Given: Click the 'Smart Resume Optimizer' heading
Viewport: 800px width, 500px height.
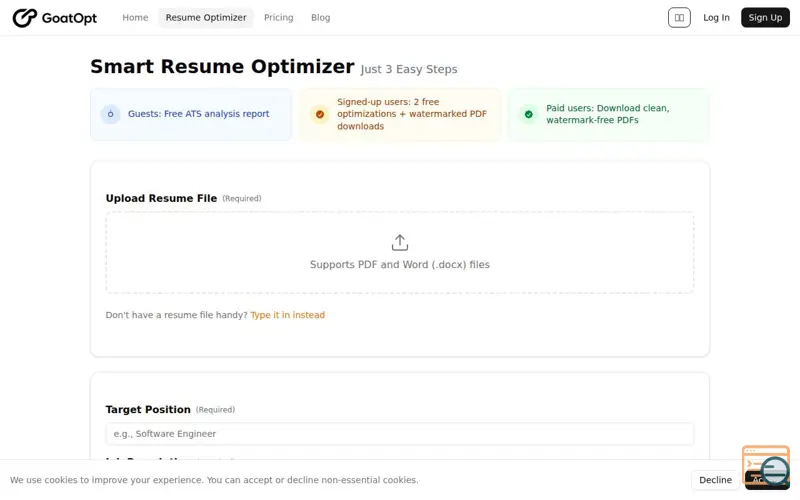Looking at the screenshot, I should (222, 66).
